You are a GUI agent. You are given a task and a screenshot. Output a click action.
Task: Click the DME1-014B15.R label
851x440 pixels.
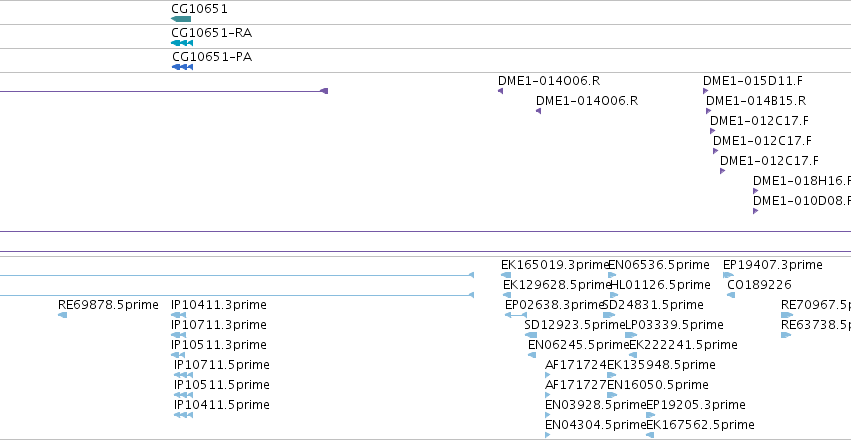[756, 100]
